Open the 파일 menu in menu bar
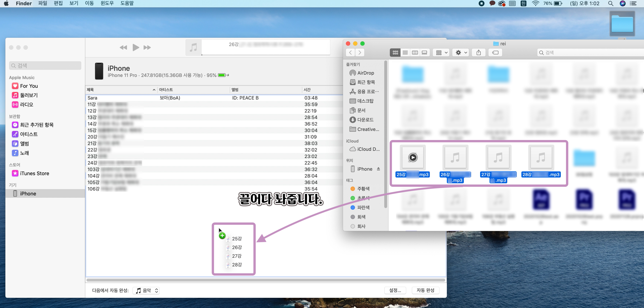This screenshot has width=644, height=308. point(42,3)
